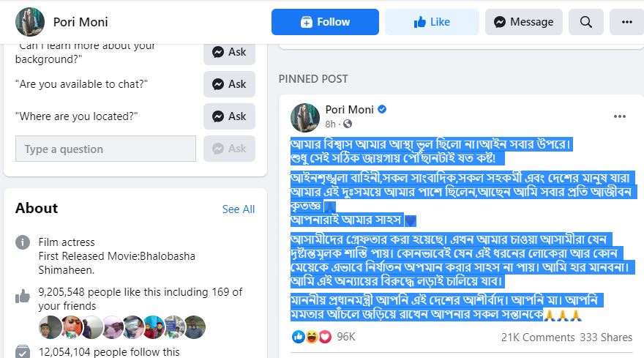This screenshot has width=644, height=358.
Task: Click the public globe icon on the post
Action: click(348, 124)
